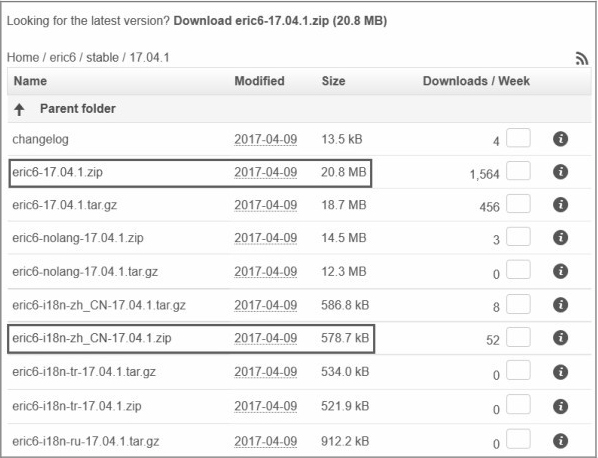
Task: Click eric6-i18n-ru-17.04.1.tar.gz file link
Action: click(x=85, y=441)
